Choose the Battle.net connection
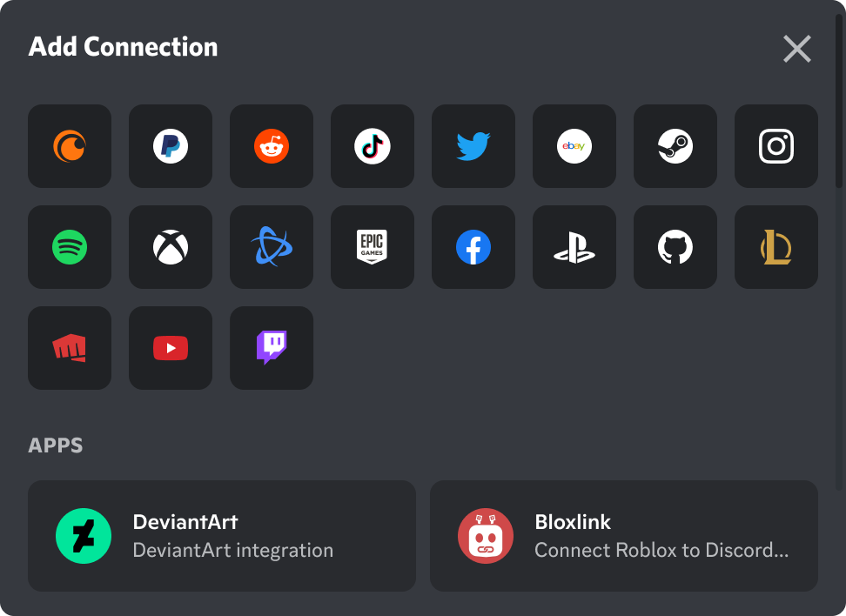Image resolution: width=846 pixels, height=616 pixels. [x=272, y=247]
